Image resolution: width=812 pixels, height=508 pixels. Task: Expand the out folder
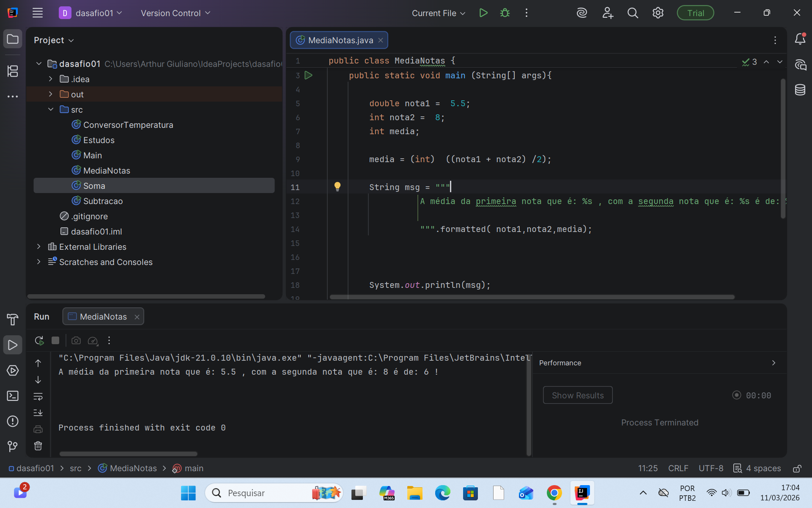(x=51, y=94)
